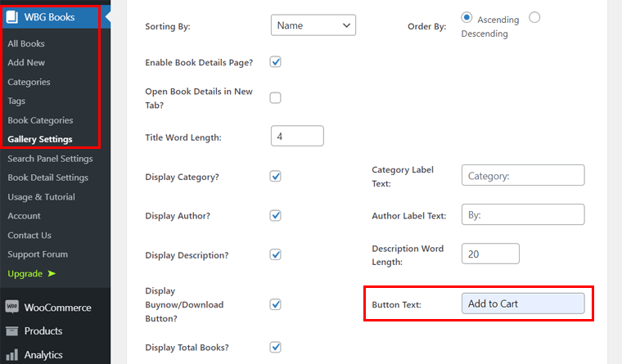Click the WBG Books book icon
622x364 pixels.
[x=12, y=16]
